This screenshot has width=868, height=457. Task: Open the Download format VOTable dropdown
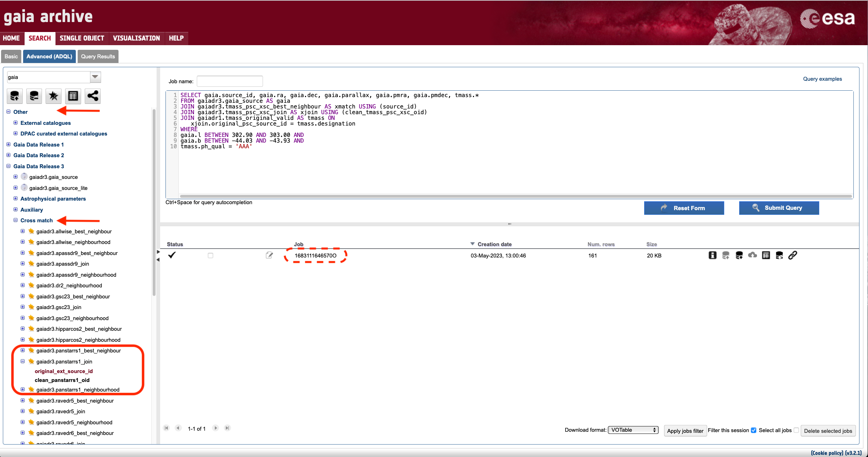click(x=633, y=430)
